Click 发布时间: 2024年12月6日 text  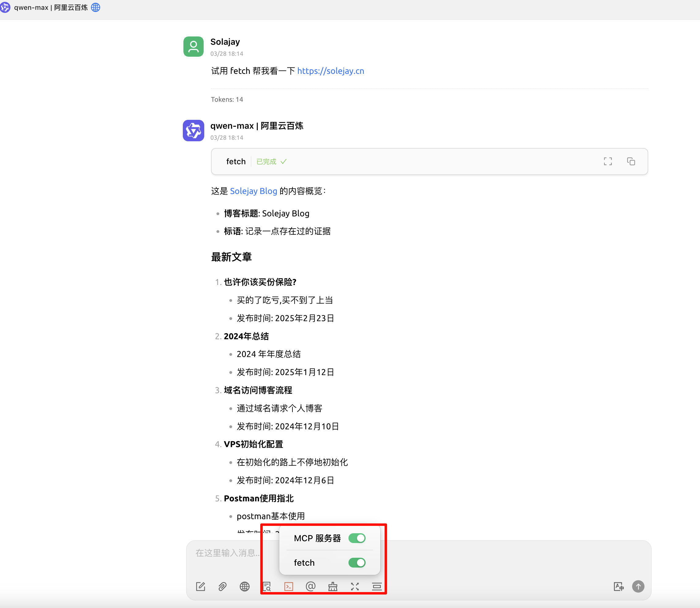click(285, 481)
